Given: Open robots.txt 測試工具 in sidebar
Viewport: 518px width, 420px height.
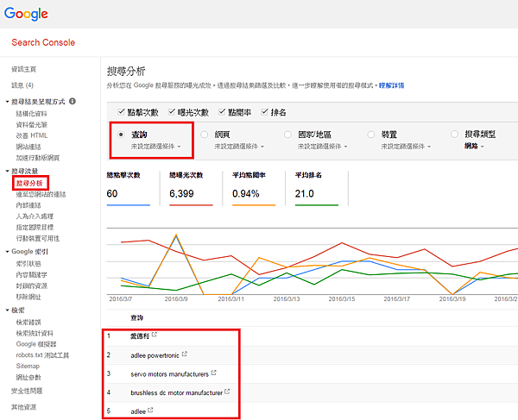Looking at the screenshot, I should pos(42,355).
